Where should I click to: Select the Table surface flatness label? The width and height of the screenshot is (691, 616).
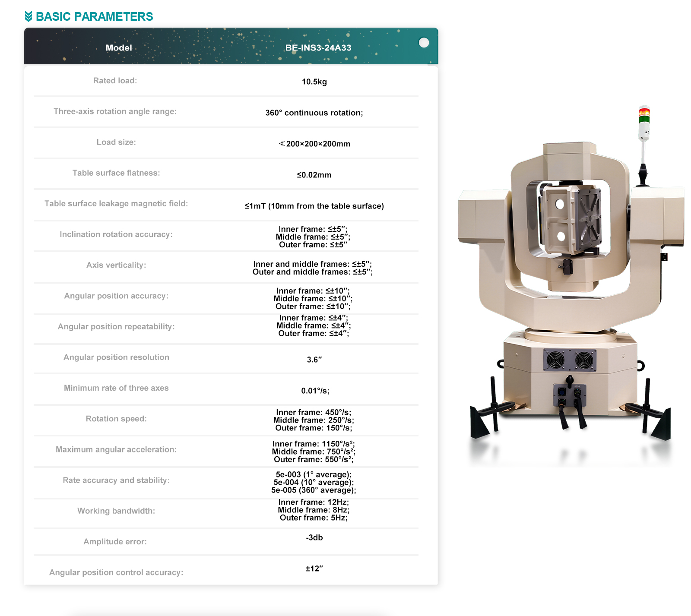click(116, 173)
